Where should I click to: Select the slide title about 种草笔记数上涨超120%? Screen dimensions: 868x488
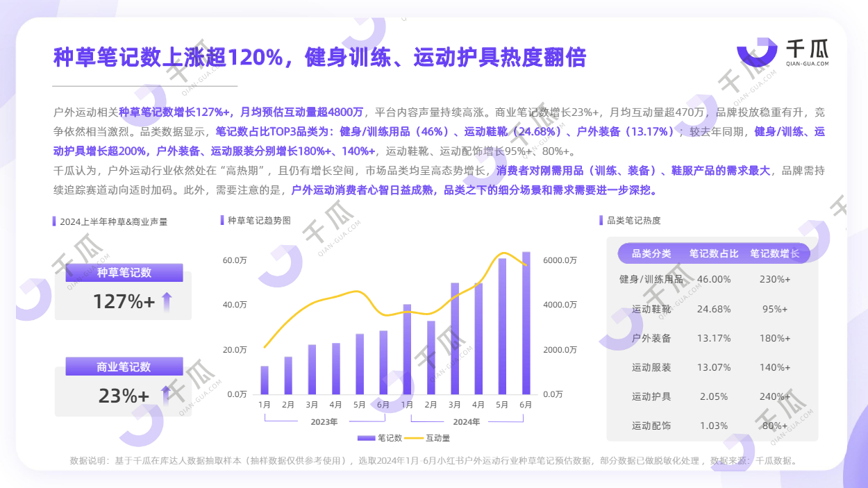[x=320, y=57]
